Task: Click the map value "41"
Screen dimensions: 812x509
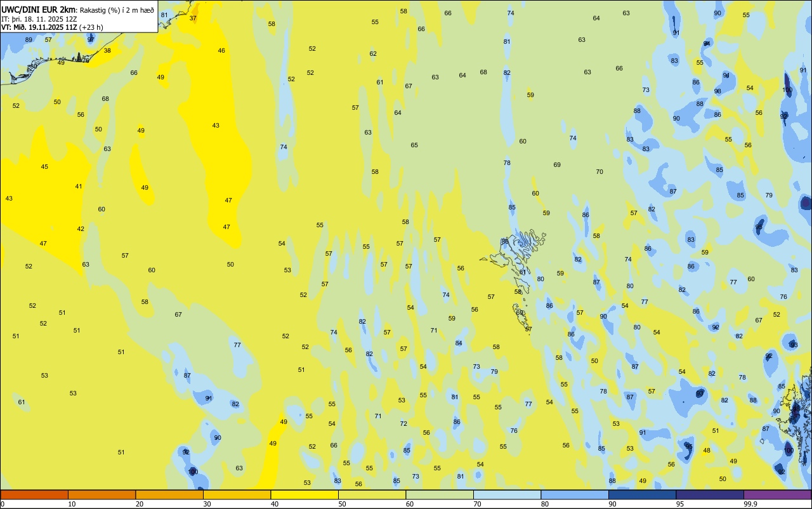Action: pyautogui.click(x=79, y=187)
